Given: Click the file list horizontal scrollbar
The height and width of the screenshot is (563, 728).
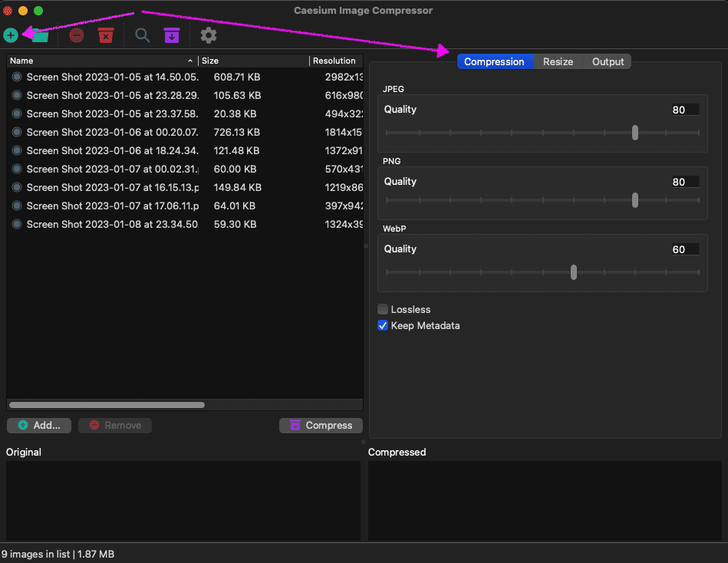Looking at the screenshot, I should 107,405.
